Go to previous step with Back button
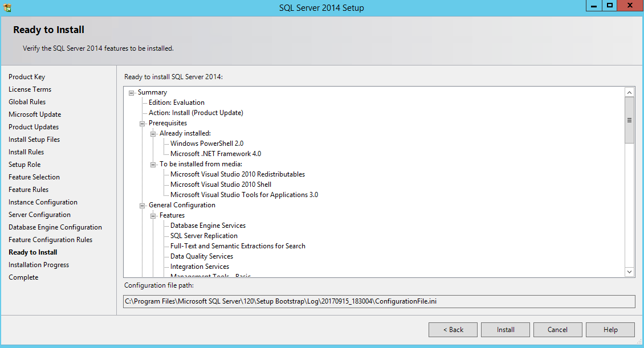644x348 pixels. click(453, 330)
